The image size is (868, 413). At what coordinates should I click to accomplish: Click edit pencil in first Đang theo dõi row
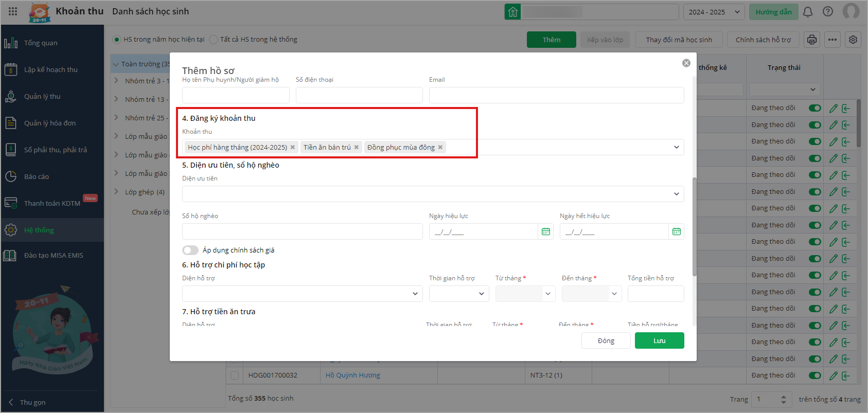(x=834, y=109)
